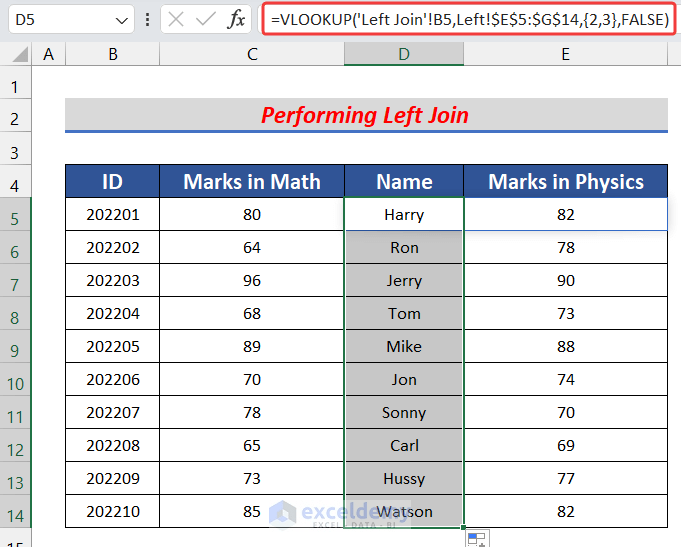Image resolution: width=681 pixels, height=547 pixels.
Task: Select cell with ID 202206
Action: click(x=112, y=379)
